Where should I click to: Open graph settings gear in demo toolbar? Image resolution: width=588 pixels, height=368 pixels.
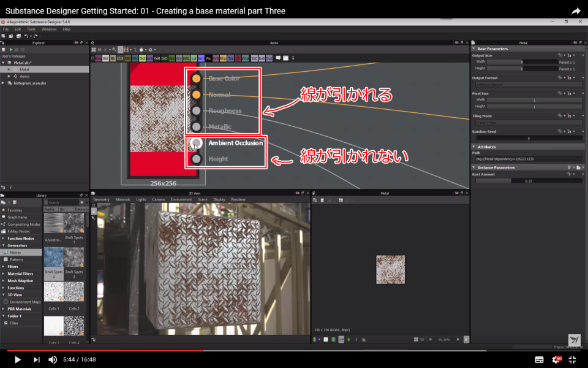click(151, 50)
